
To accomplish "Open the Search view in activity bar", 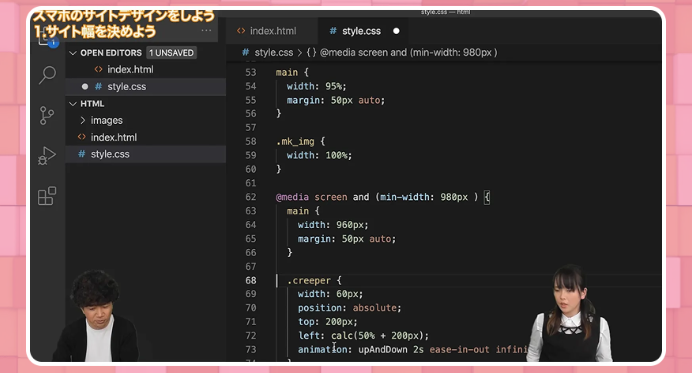I will click(47, 75).
